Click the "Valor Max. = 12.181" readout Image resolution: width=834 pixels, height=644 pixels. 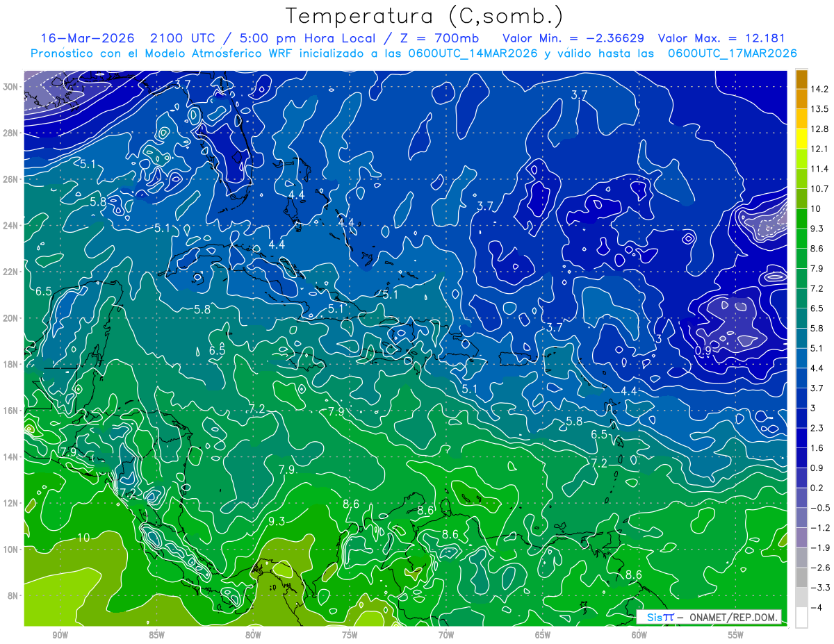tap(721, 38)
